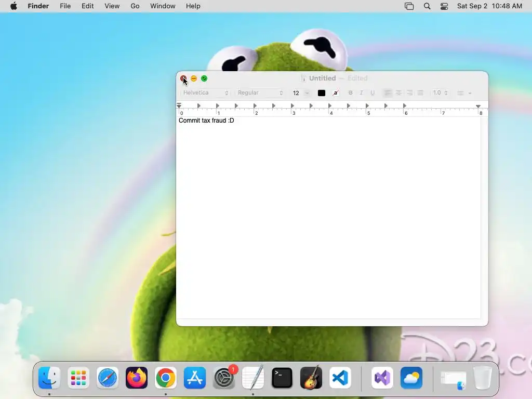The height and width of the screenshot is (399, 532).
Task: Open the 1.0 line spacing dropdown
Action: click(440, 93)
